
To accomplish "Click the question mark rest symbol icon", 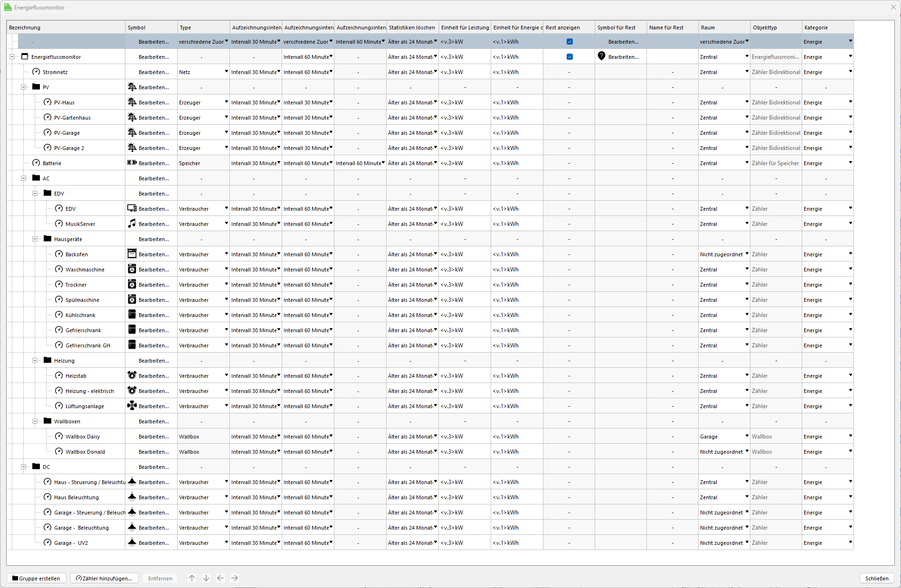I will [602, 56].
